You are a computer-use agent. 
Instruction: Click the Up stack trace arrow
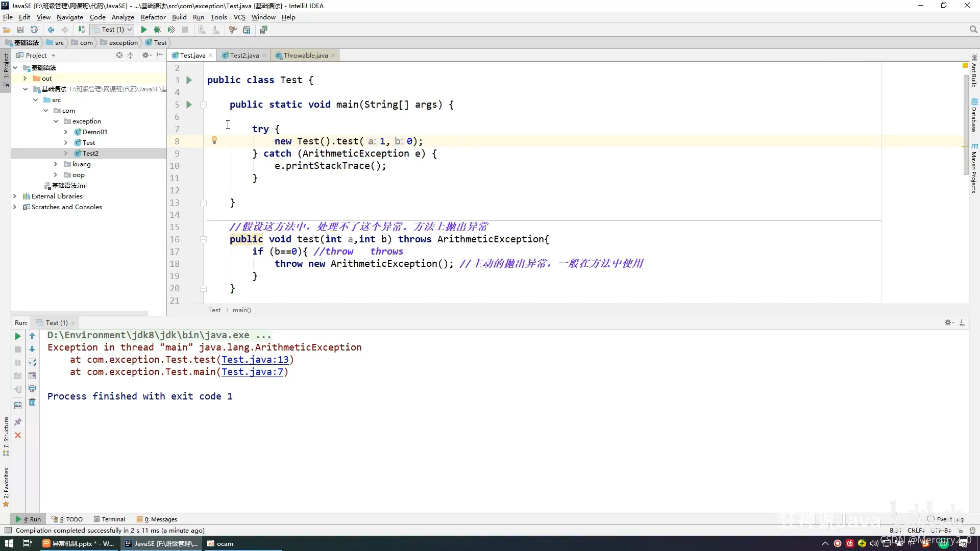point(32,336)
